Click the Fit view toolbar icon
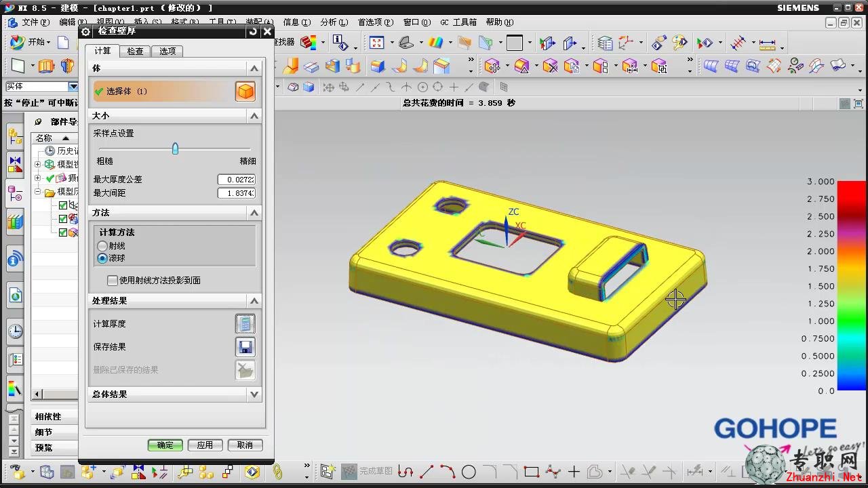This screenshot has height=488, width=868. click(x=376, y=43)
